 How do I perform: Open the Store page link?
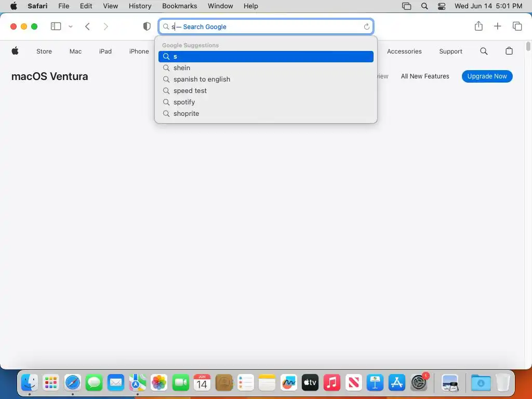click(x=44, y=51)
